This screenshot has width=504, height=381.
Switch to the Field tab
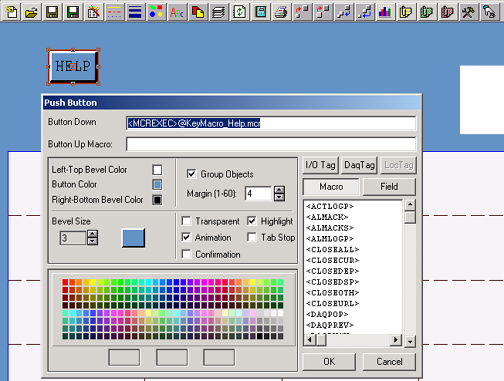389,187
